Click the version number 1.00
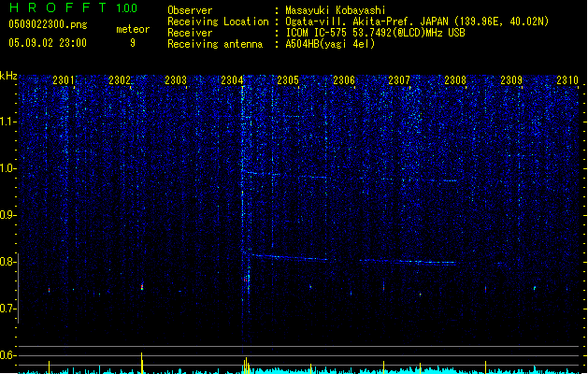Image resolution: width=588 pixels, height=374 pixels. tap(126, 8)
